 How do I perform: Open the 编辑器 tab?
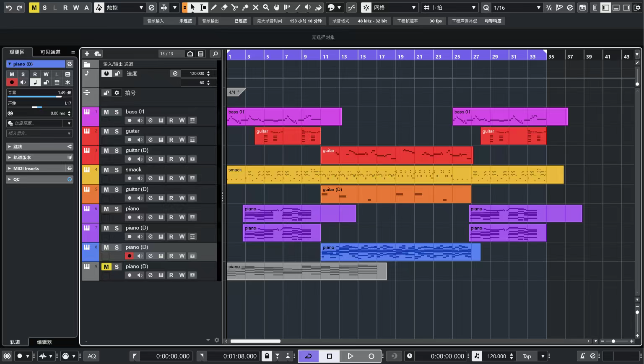pos(44,342)
